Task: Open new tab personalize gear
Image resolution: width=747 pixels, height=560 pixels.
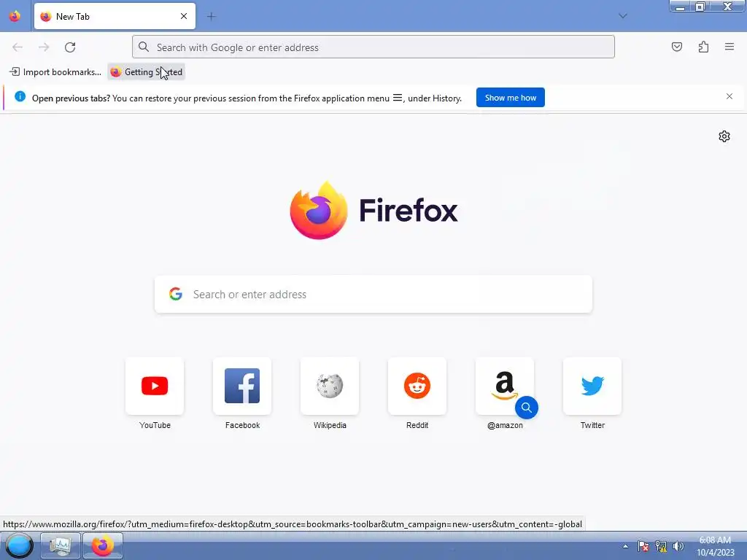Action: pos(724,136)
